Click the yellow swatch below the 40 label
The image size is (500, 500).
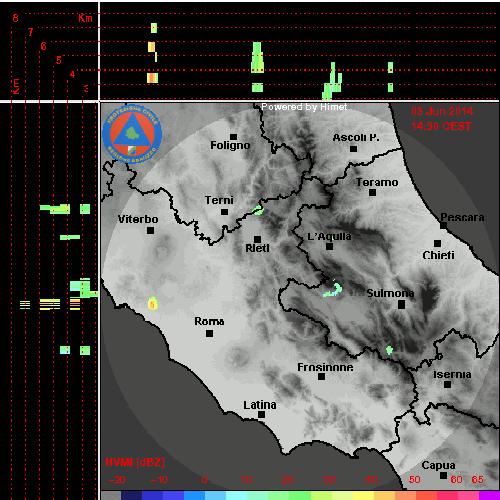tap(364, 495)
